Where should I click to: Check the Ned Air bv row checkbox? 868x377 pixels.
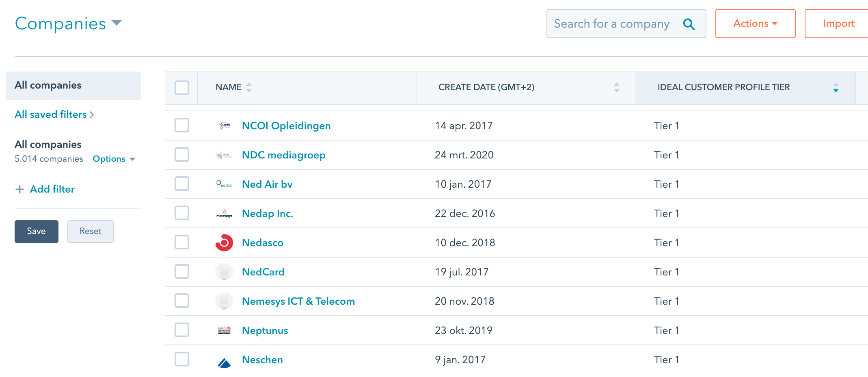click(182, 184)
